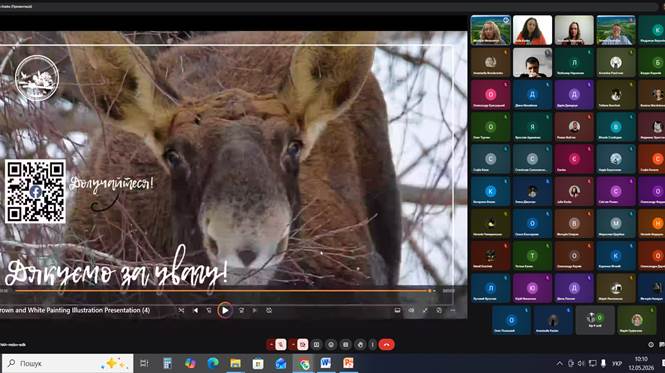Enter fullscreen in the media player
This screenshot has width=665, height=373.
(x=425, y=311)
